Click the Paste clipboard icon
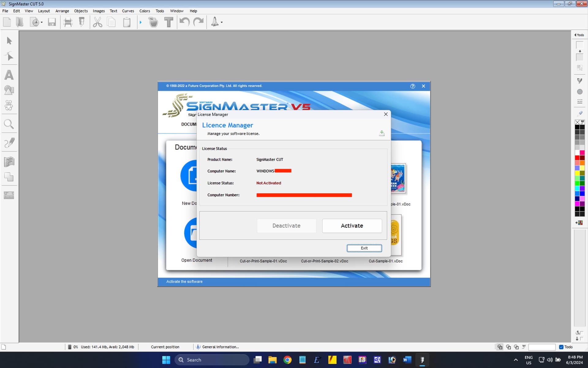Viewport: 588px width, 368px height. (127, 22)
